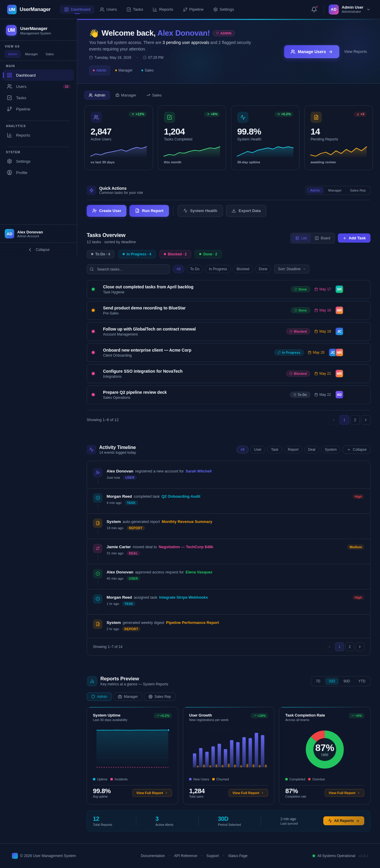Switch Reports Preview to Sales Rep tab
The width and height of the screenshot is (380, 868).
(x=160, y=696)
